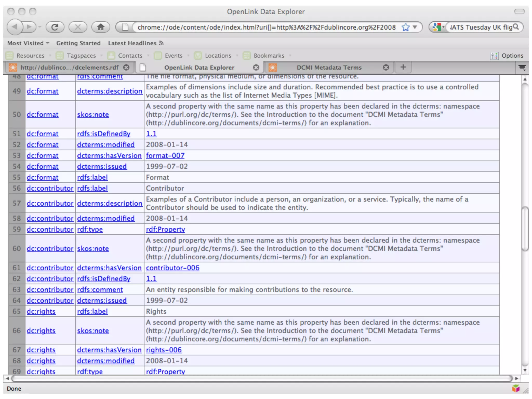Open the list all tabs dropdown
Image resolution: width=532 pixels, height=399 pixels.
tap(522, 68)
